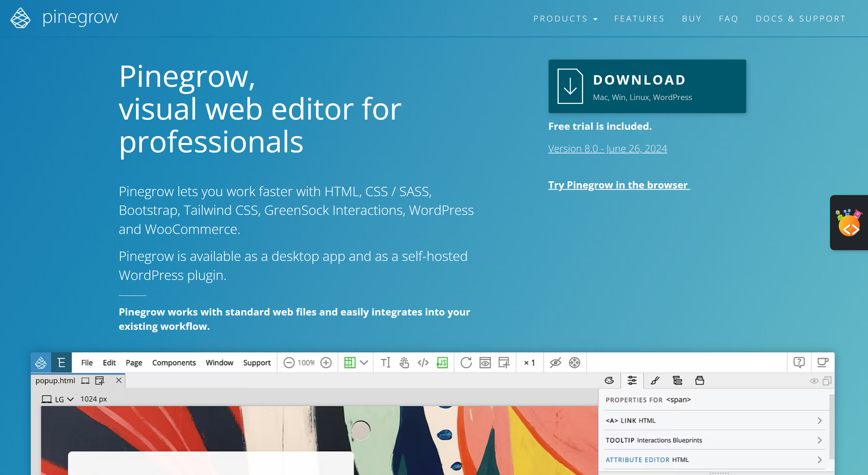The width and height of the screenshot is (868, 475).
Task: Click the DOWNLOAD button
Action: point(647,86)
